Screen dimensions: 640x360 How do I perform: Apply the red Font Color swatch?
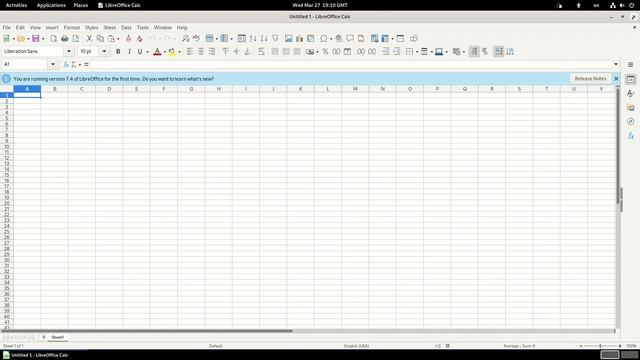click(x=157, y=51)
